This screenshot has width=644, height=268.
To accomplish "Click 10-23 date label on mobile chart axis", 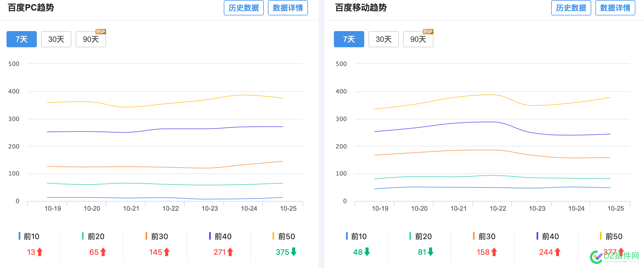I will click(537, 209).
